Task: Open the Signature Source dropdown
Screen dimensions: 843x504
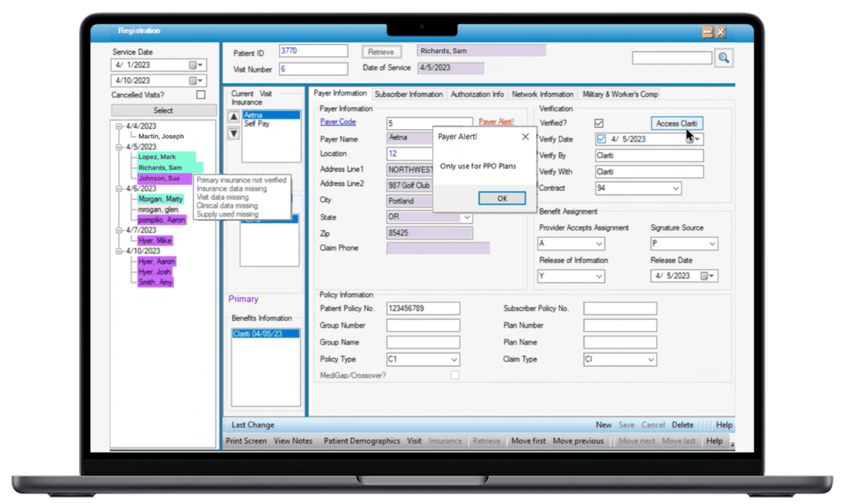Action: (712, 244)
